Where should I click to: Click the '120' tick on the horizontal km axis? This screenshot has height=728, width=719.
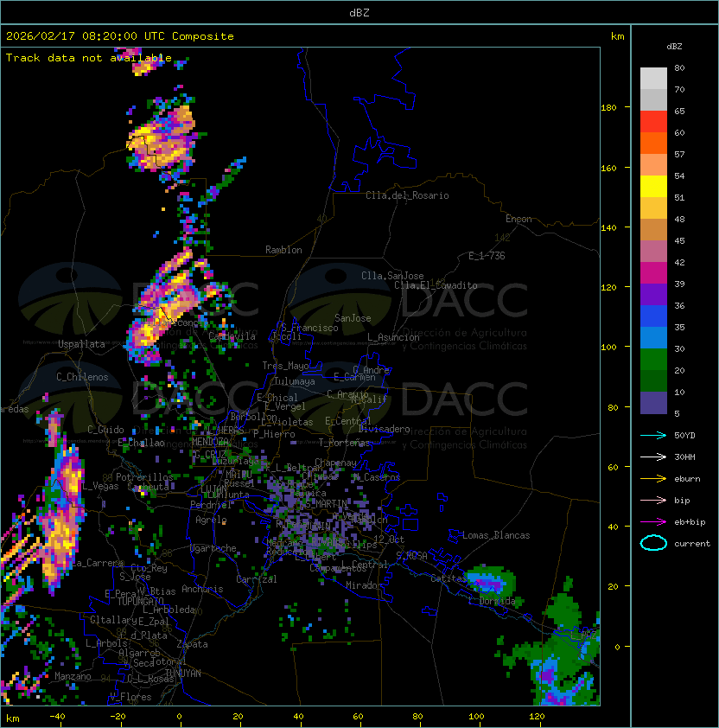pos(537,717)
